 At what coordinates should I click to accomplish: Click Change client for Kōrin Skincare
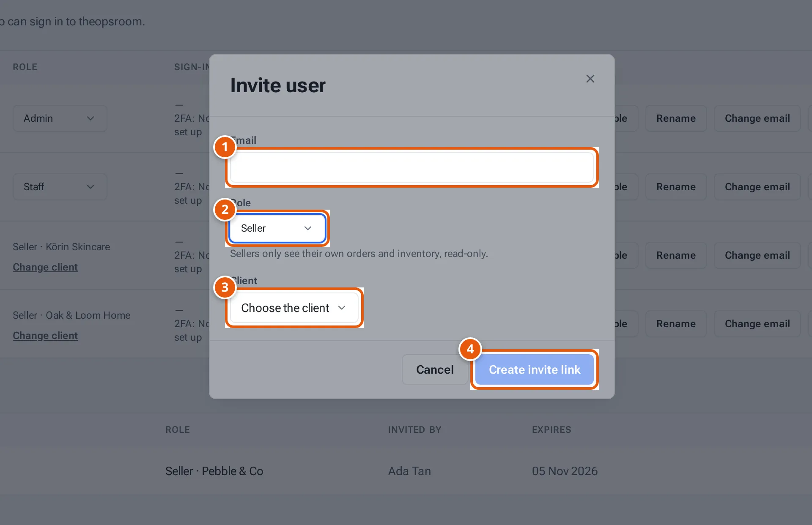[45, 267]
